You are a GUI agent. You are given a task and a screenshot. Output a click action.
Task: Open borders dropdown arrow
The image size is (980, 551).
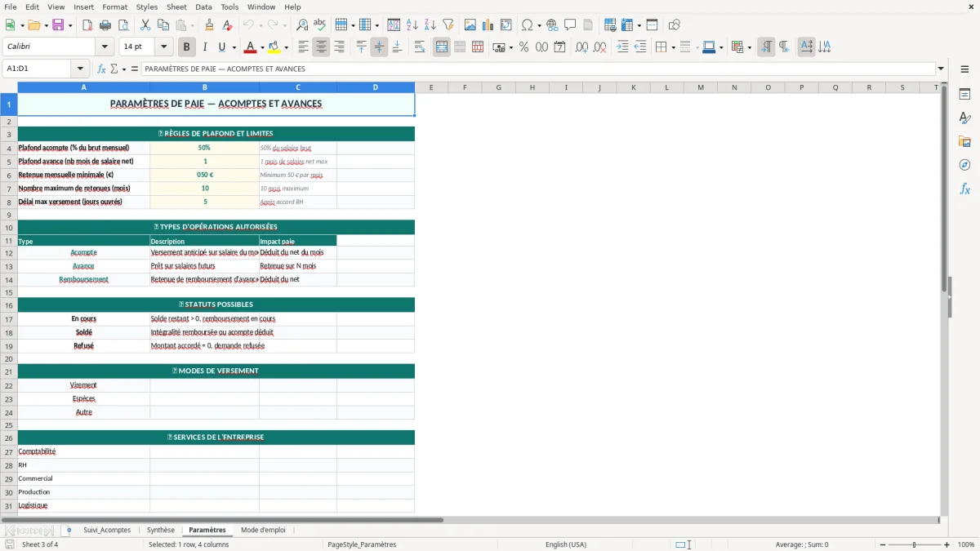tap(672, 47)
